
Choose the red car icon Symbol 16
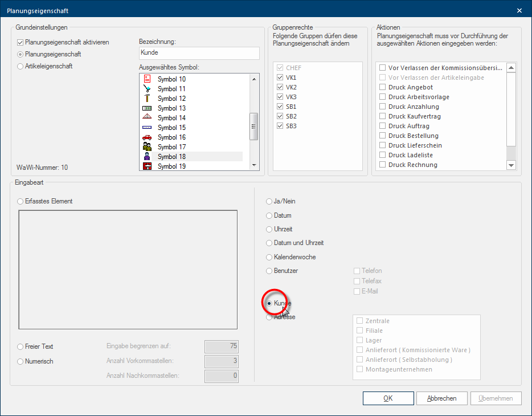pos(147,137)
